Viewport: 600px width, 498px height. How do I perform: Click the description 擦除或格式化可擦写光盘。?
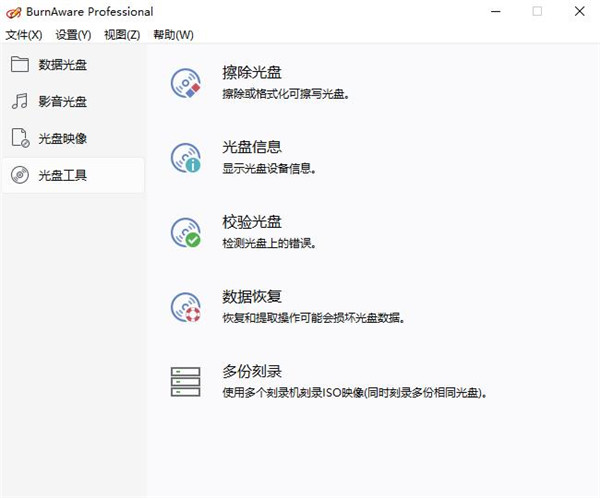286,94
